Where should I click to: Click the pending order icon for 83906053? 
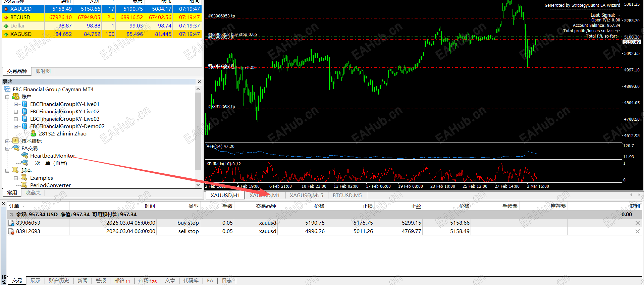tap(11, 223)
